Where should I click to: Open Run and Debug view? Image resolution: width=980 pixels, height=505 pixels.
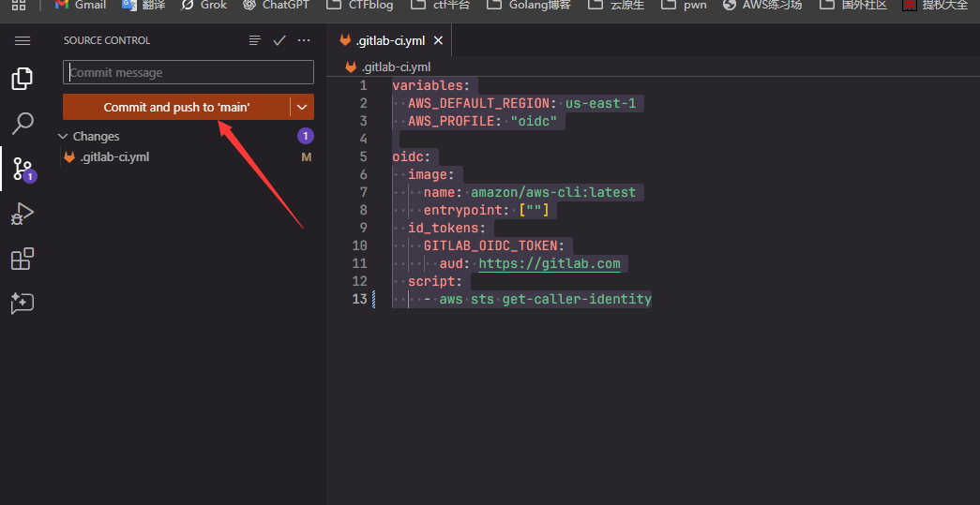pyautogui.click(x=23, y=214)
